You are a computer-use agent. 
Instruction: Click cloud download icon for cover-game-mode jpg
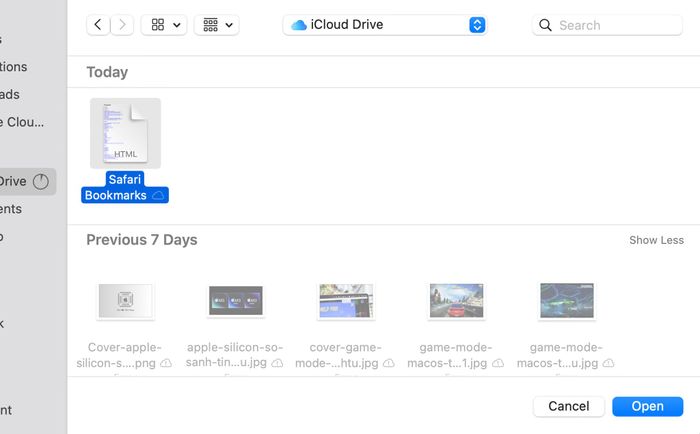click(x=389, y=363)
